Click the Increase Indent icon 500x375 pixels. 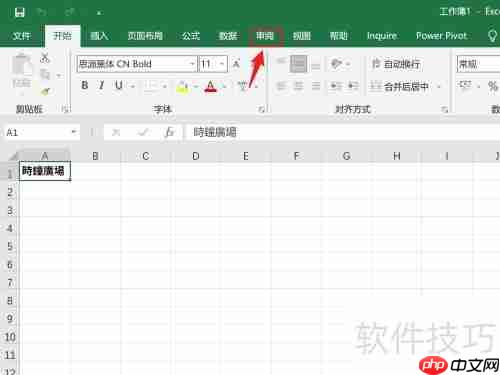(353, 86)
